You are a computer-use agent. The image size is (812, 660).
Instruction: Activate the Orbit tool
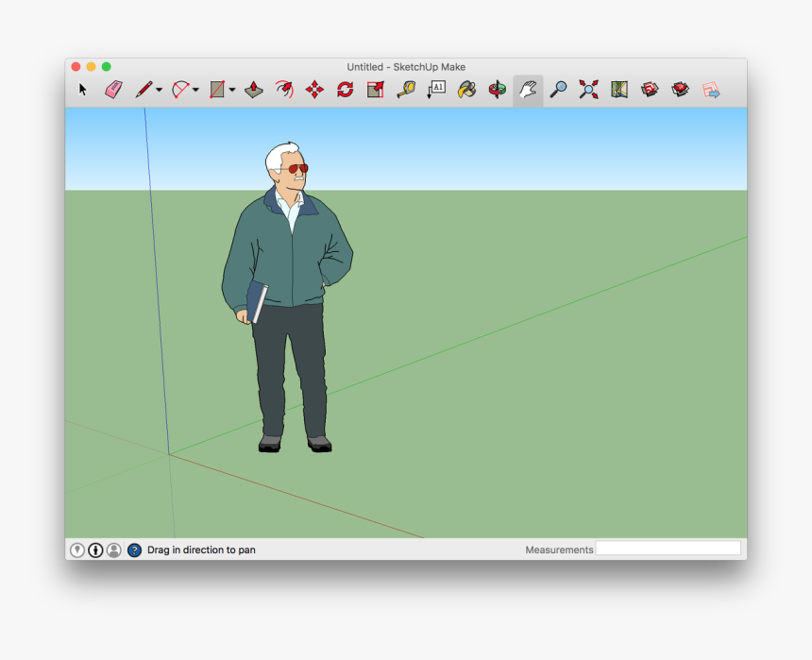[x=498, y=90]
